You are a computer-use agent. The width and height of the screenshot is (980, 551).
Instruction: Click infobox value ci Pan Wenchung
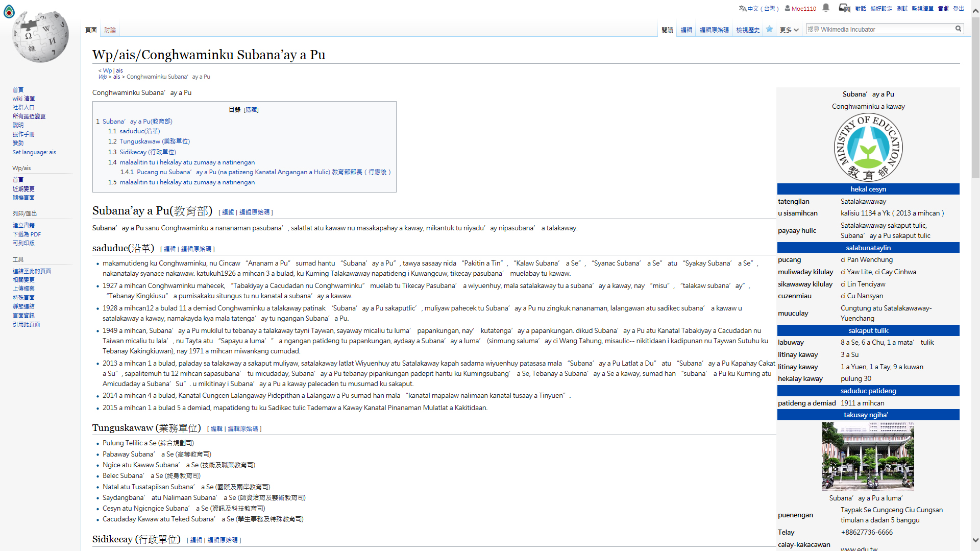point(867,259)
